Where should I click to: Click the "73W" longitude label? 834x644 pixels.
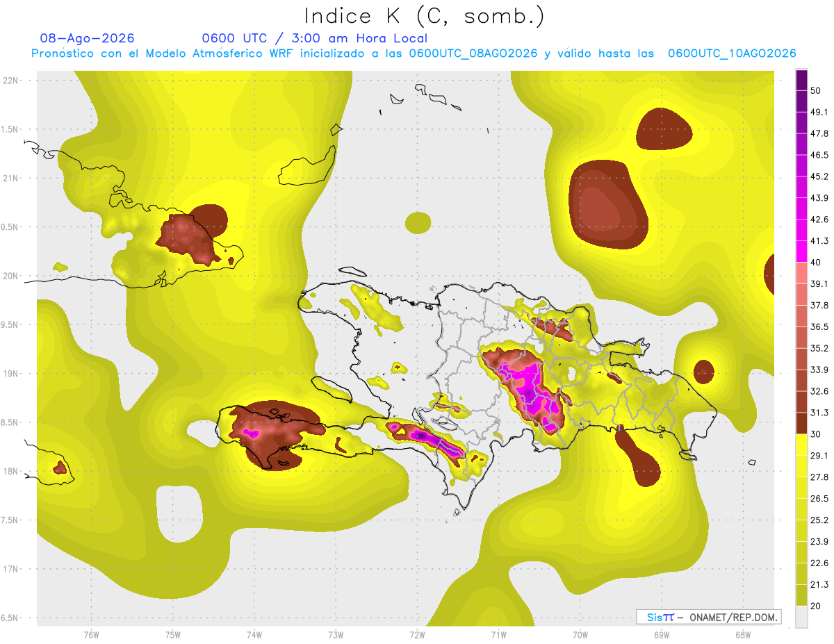[335, 635]
